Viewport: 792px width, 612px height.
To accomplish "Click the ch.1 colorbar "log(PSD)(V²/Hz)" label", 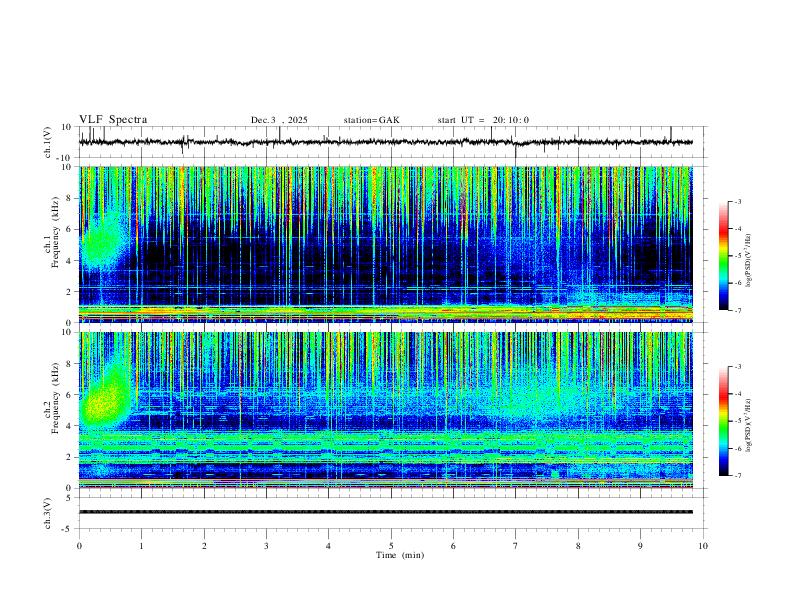I will click(748, 260).
